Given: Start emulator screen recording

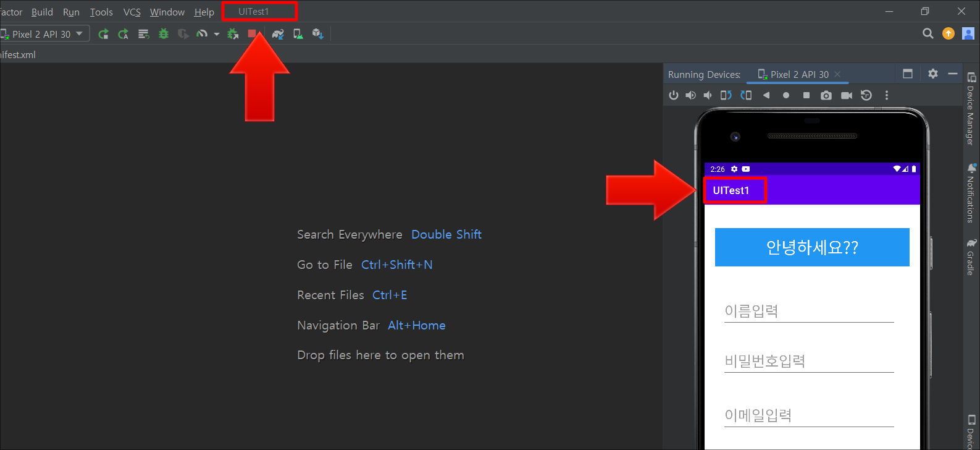Looking at the screenshot, I should [847, 95].
